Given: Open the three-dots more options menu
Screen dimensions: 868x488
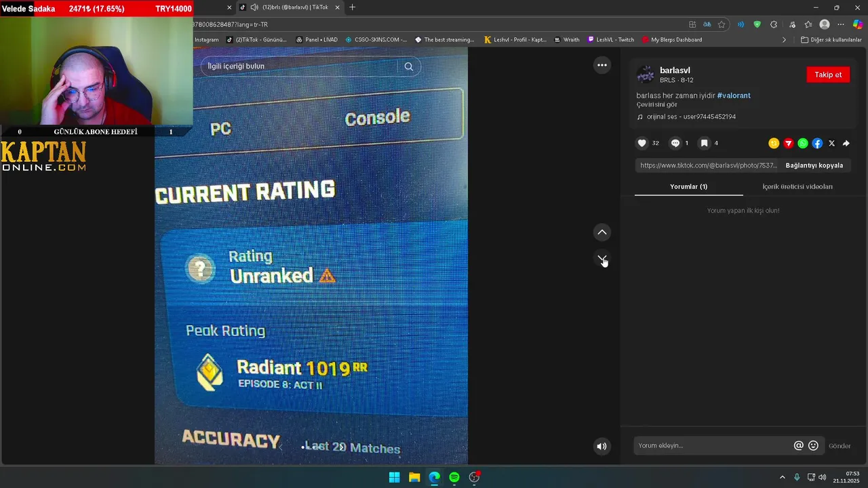Looking at the screenshot, I should 601,65.
